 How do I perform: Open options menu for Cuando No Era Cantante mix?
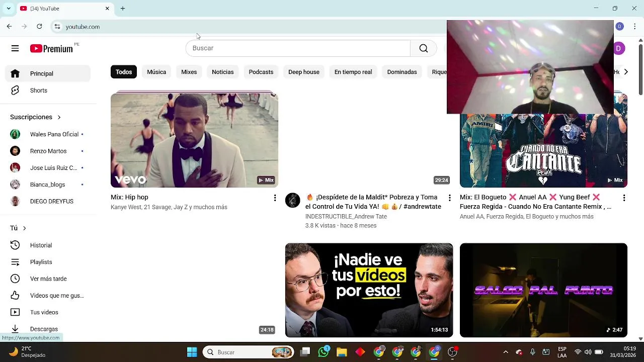click(624, 198)
